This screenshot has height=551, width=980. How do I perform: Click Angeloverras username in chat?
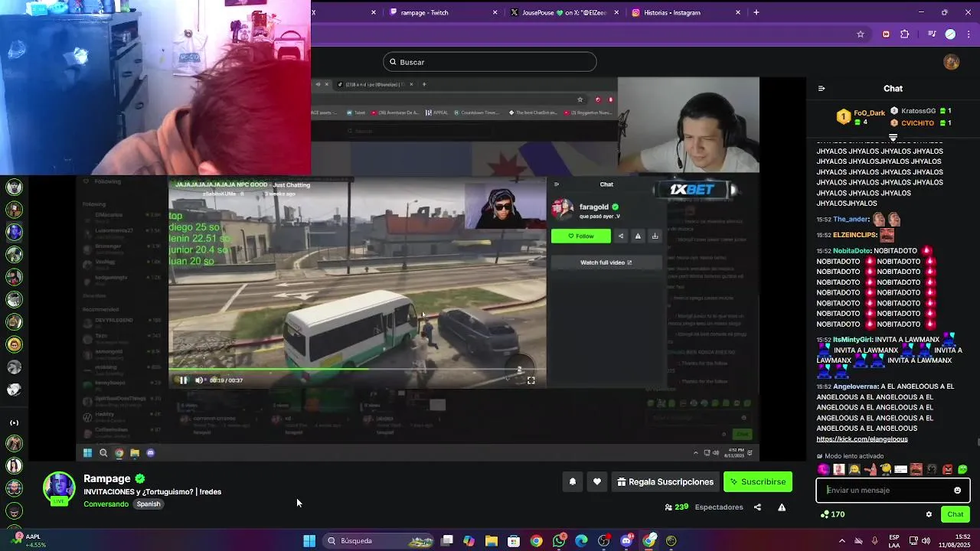[x=855, y=387]
